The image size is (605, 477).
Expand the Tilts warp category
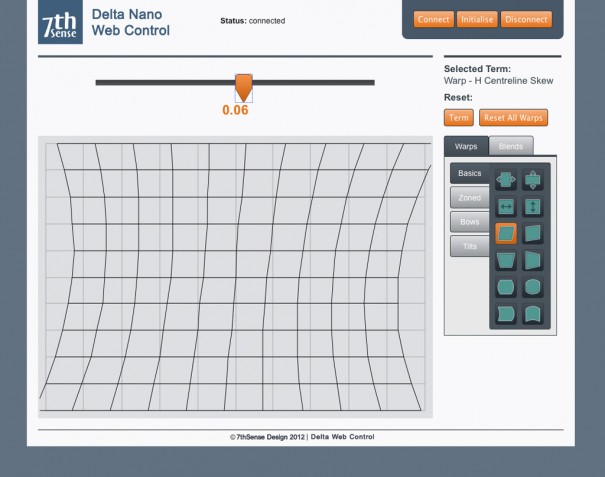tap(469, 246)
